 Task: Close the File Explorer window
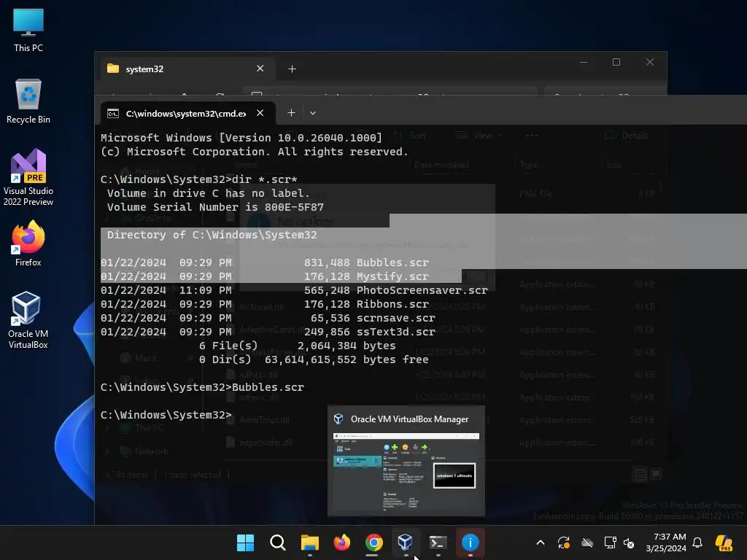point(650,63)
